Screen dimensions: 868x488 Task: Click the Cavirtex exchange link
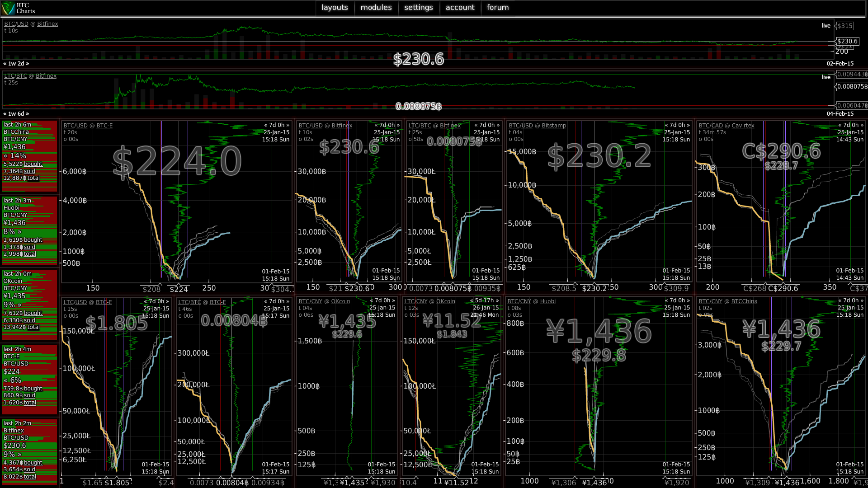743,126
